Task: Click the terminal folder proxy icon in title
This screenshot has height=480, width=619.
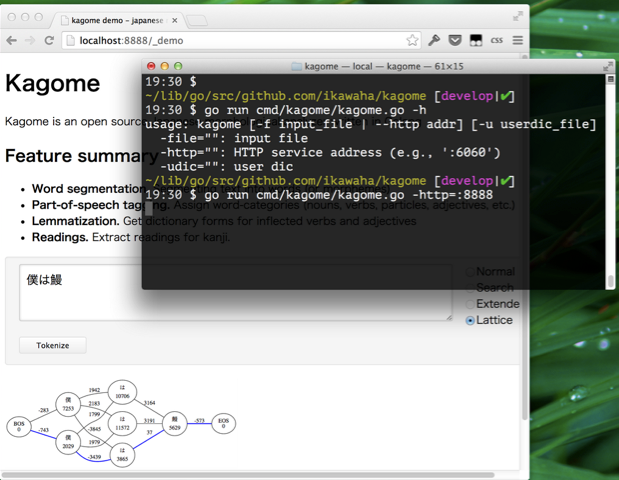Action: coord(296,66)
